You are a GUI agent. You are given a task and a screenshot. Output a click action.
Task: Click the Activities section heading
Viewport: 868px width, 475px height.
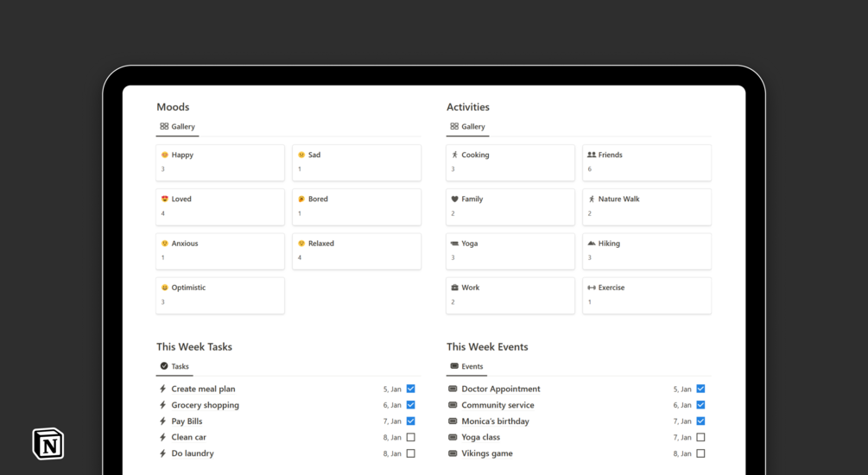pos(468,107)
